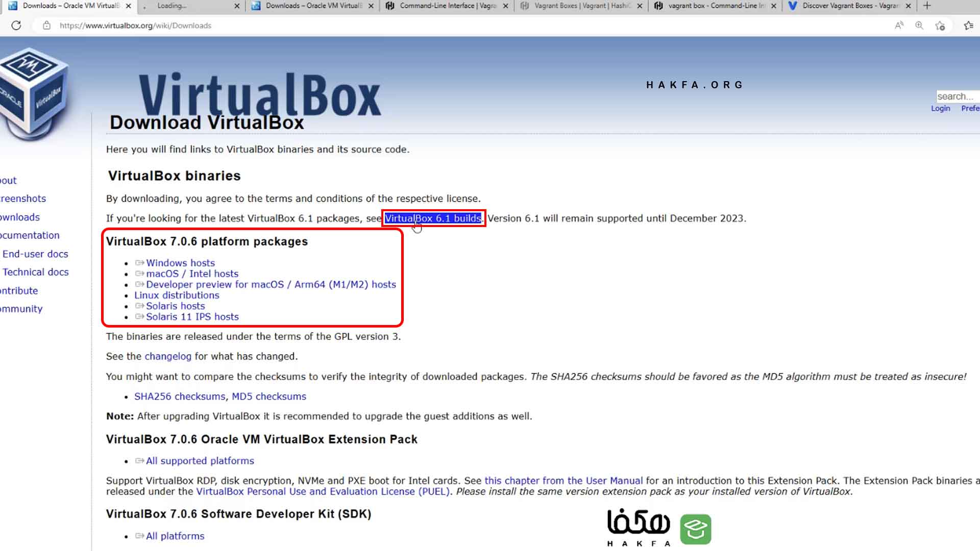Image resolution: width=980 pixels, height=551 pixels.
Task: Reload the page with refresh icon
Action: pos(16,26)
